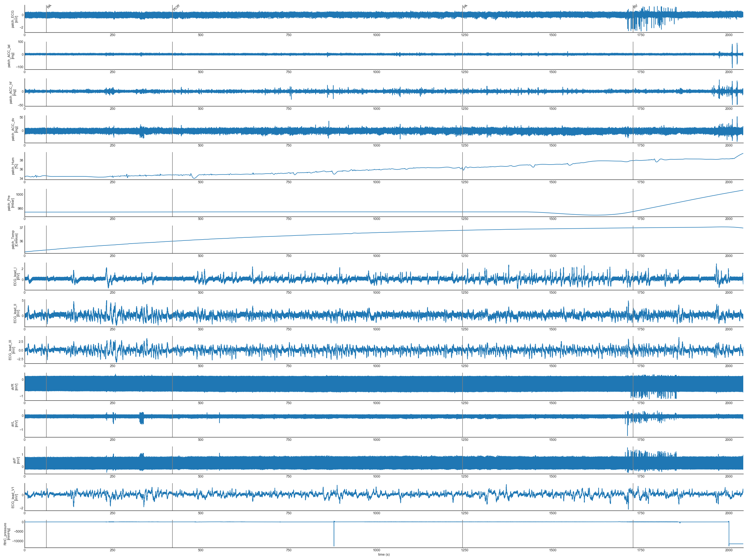Click the RV marker label at top
This screenshot has height=560, width=747.
pos(636,7)
